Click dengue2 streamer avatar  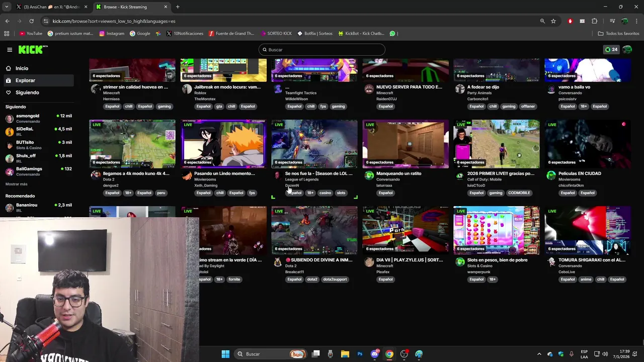click(x=95, y=175)
